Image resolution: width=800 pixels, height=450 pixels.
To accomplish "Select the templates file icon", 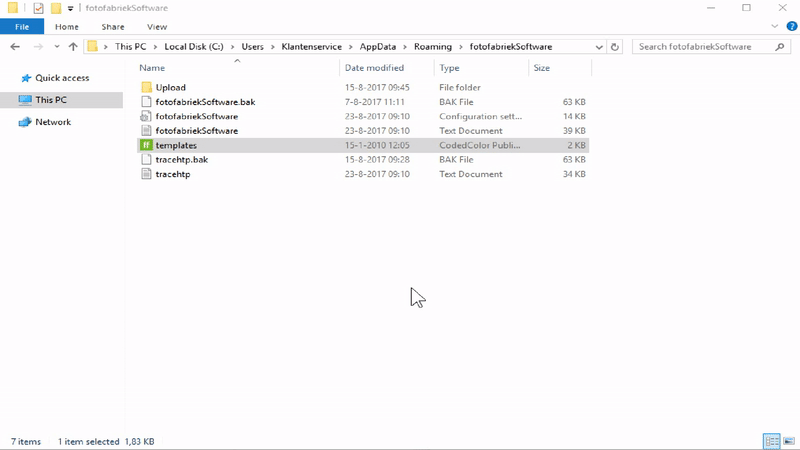I will (146, 145).
